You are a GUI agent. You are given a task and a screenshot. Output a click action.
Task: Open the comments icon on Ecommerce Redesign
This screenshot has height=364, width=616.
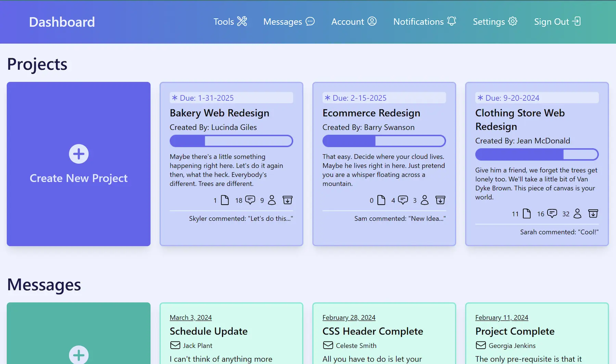pyautogui.click(x=403, y=200)
